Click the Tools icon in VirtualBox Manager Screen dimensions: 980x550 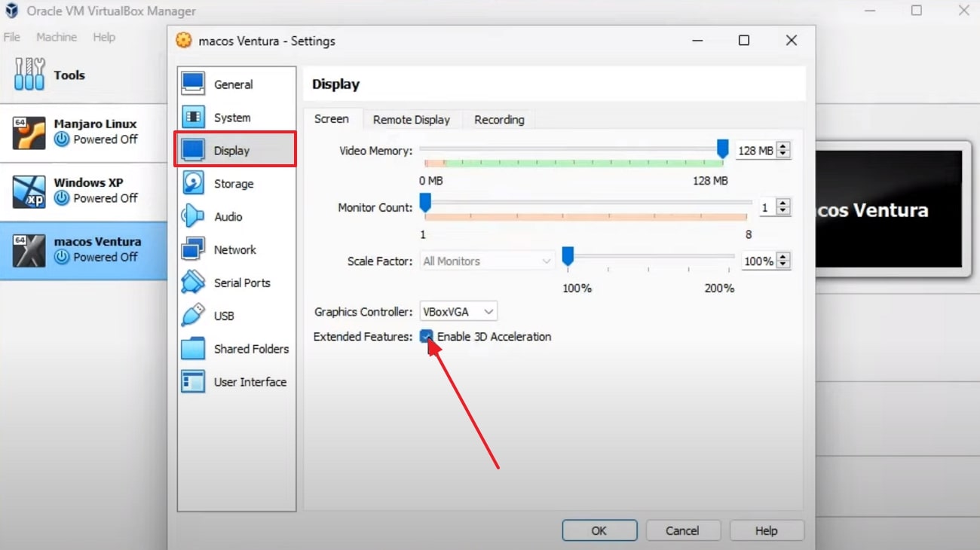[x=29, y=75]
